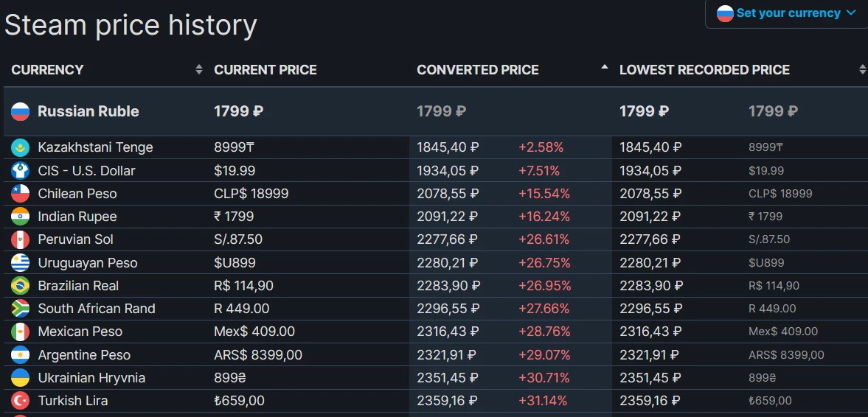Select the Uruguayan Peso currency name

(88, 263)
